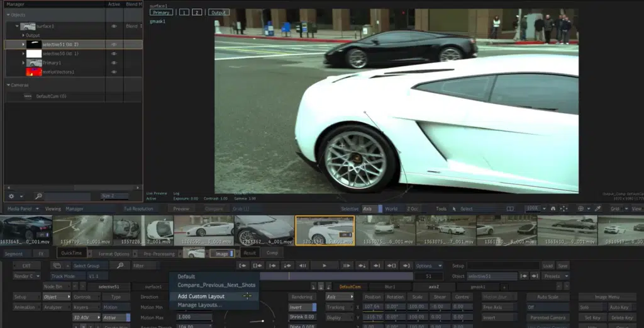The height and width of the screenshot is (328, 644).
Task: Collapse the Cameras section
Action: click(8, 85)
